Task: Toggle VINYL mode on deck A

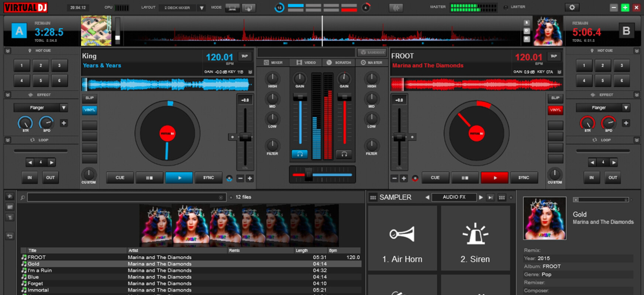Action: pos(90,110)
